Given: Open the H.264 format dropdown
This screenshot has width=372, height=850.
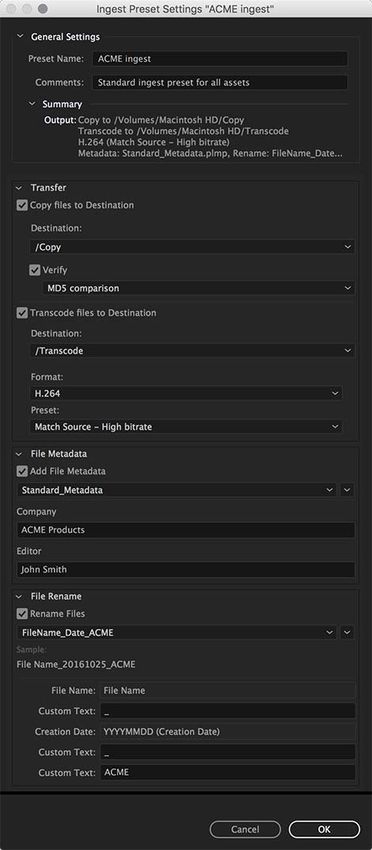Looking at the screenshot, I should click(x=186, y=392).
